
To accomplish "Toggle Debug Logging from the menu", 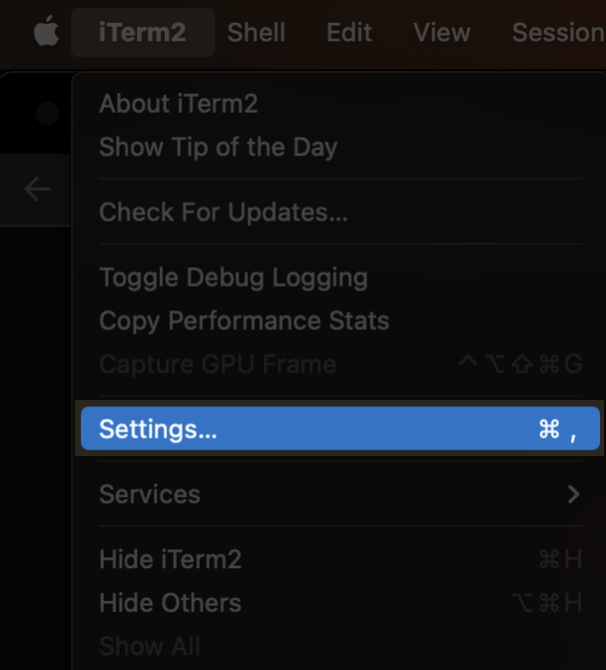I will [233, 277].
